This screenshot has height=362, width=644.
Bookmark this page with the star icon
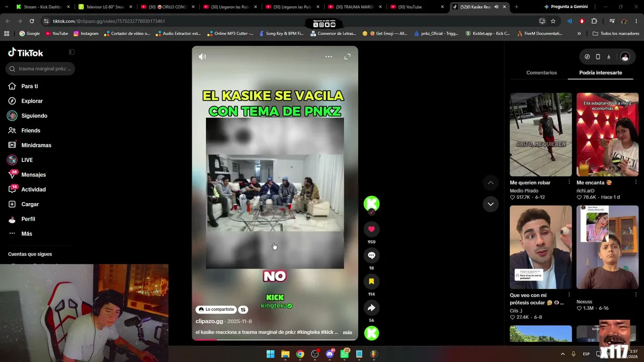coord(553,21)
